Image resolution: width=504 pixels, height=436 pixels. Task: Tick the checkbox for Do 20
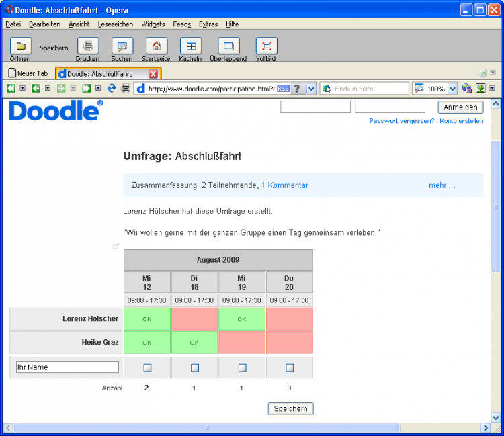click(290, 367)
